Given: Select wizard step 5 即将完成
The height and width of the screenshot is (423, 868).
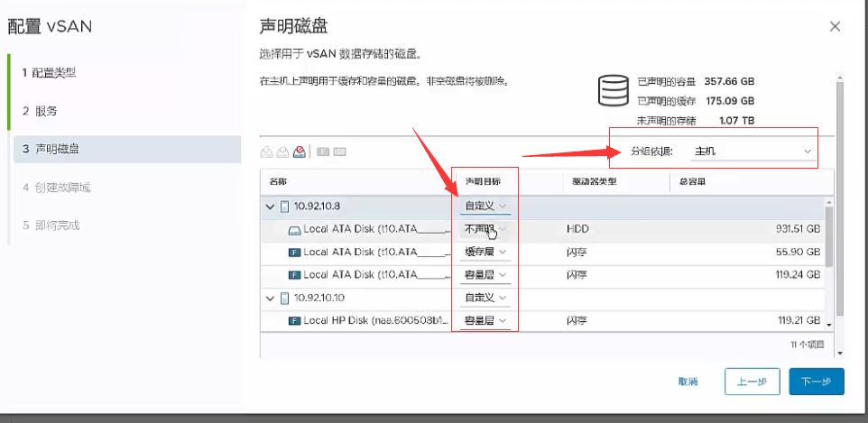Looking at the screenshot, I should tap(51, 225).
